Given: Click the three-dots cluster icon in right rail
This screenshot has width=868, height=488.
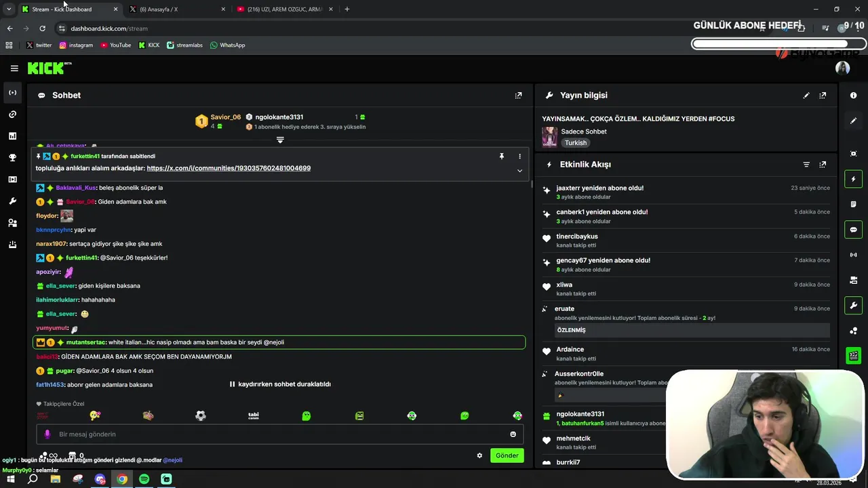Looking at the screenshot, I should [853, 331].
